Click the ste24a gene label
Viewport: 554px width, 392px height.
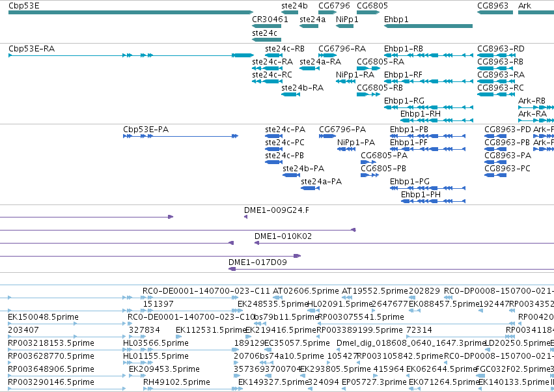312,20
